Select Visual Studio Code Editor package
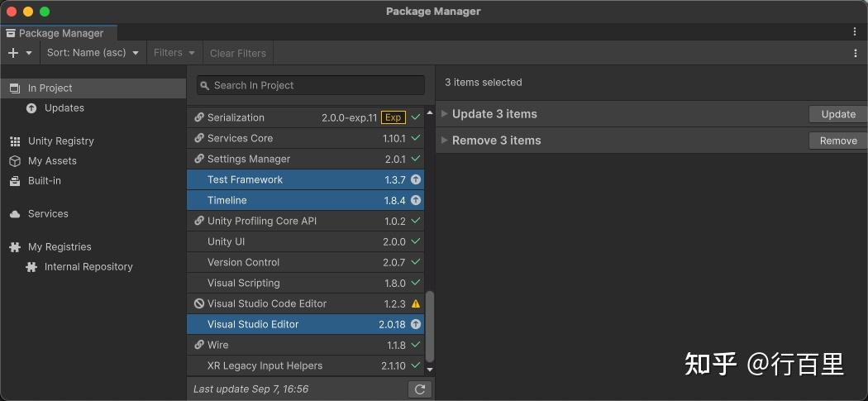868x401 pixels. [306, 303]
